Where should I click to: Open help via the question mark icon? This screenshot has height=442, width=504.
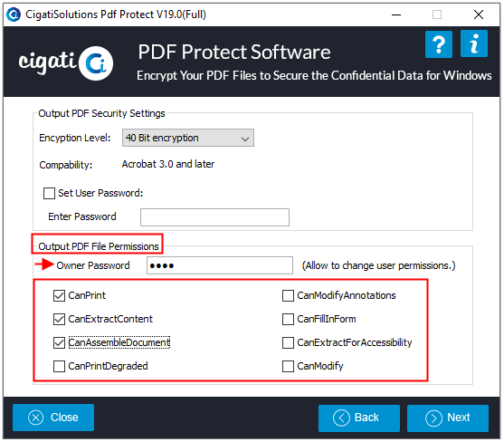[x=439, y=44]
